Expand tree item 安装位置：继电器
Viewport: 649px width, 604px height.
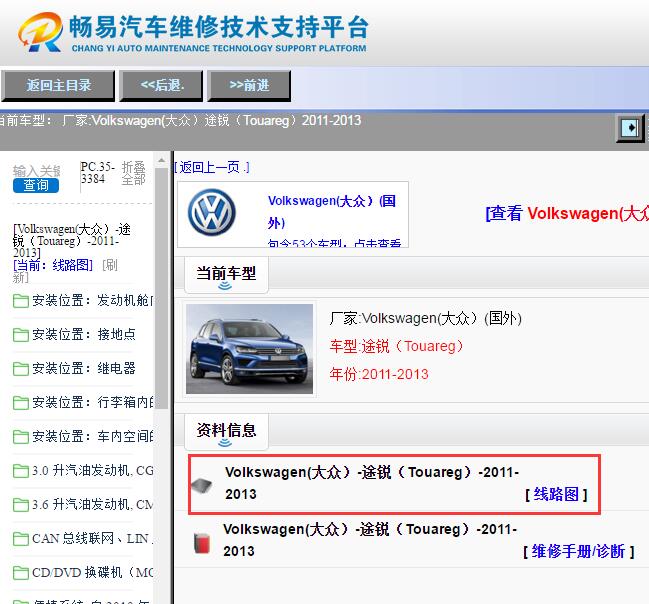pyautogui.click(x=84, y=368)
